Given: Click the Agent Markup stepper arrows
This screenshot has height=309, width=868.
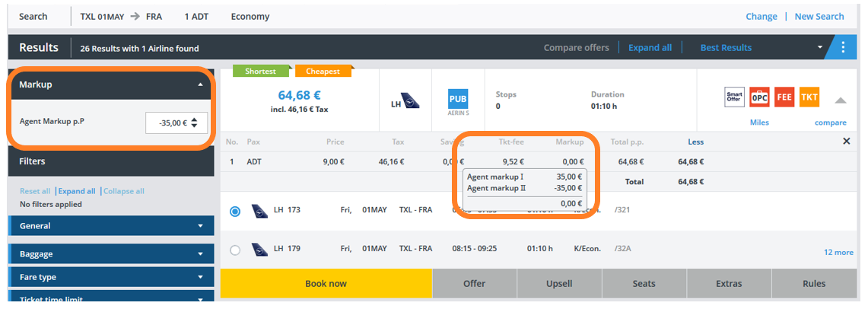Looking at the screenshot, I should click(x=195, y=123).
